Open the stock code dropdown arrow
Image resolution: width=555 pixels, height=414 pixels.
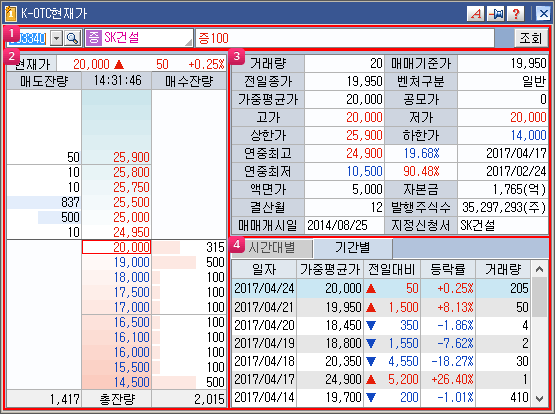(56, 38)
